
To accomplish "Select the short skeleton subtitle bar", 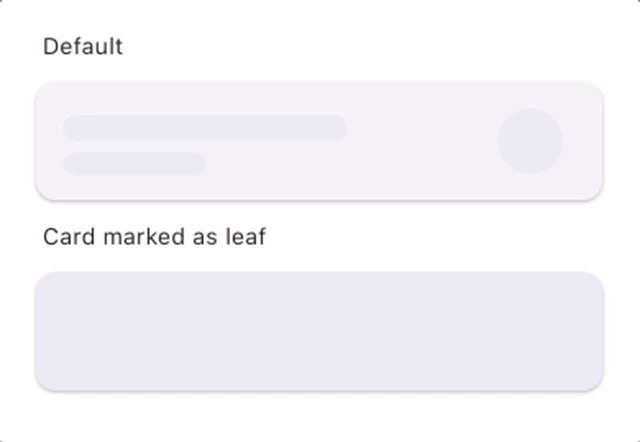I will pos(134,164).
